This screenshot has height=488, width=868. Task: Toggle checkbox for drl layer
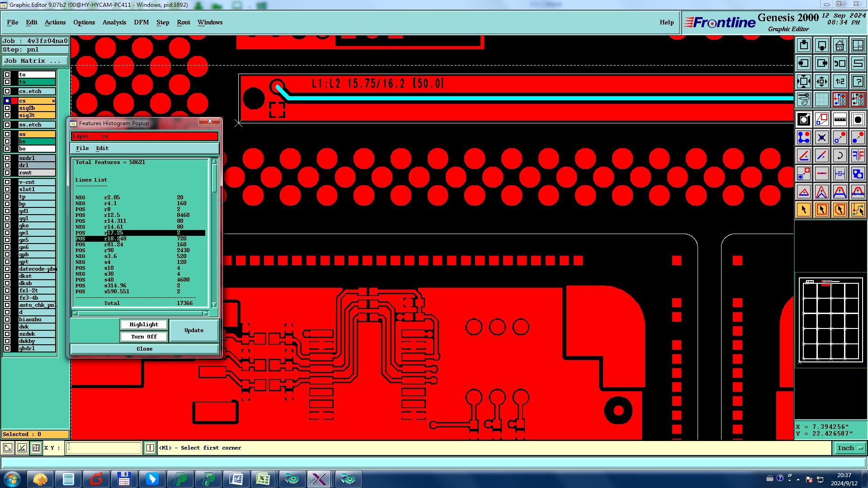[x=7, y=165]
